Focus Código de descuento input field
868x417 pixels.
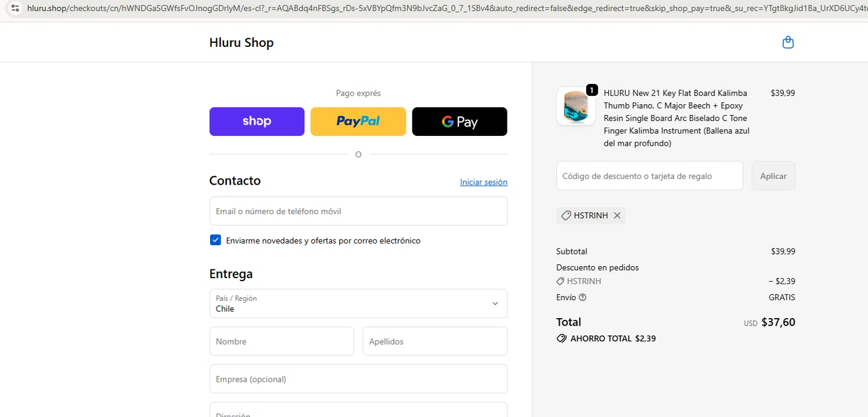[x=649, y=176]
